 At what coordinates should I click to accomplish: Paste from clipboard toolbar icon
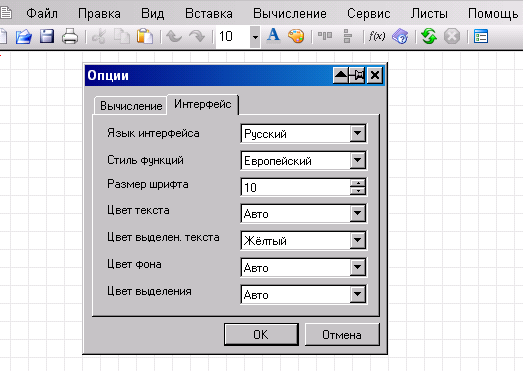pos(145,36)
